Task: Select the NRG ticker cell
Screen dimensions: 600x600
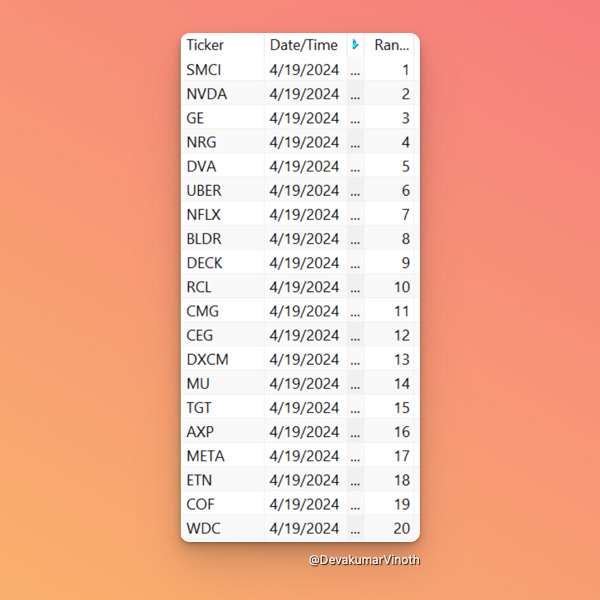Action: point(222,142)
